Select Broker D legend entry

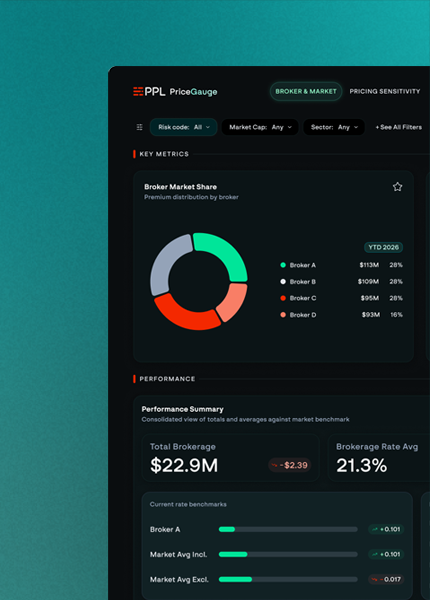298,315
